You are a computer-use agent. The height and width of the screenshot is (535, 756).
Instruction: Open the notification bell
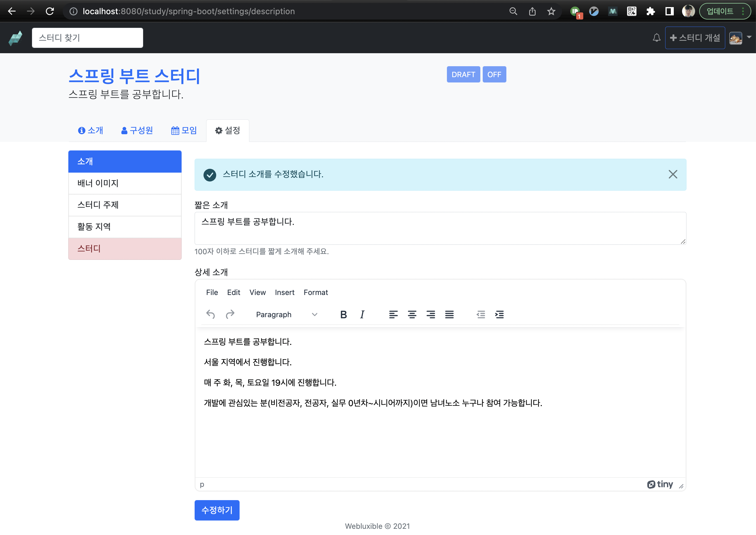[x=657, y=38]
